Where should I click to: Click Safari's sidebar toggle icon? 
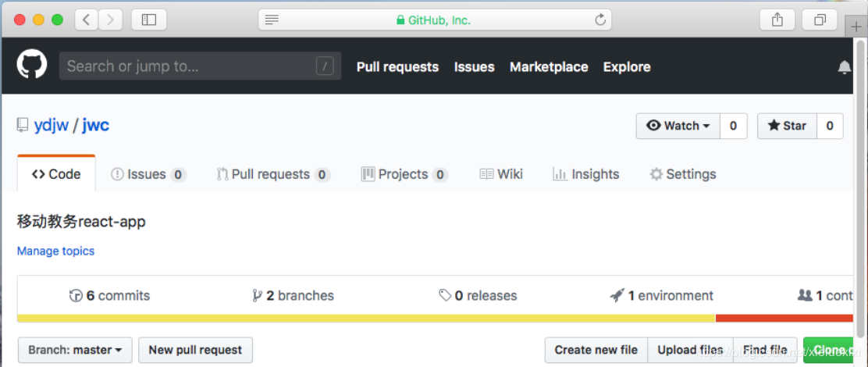click(x=148, y=20)
